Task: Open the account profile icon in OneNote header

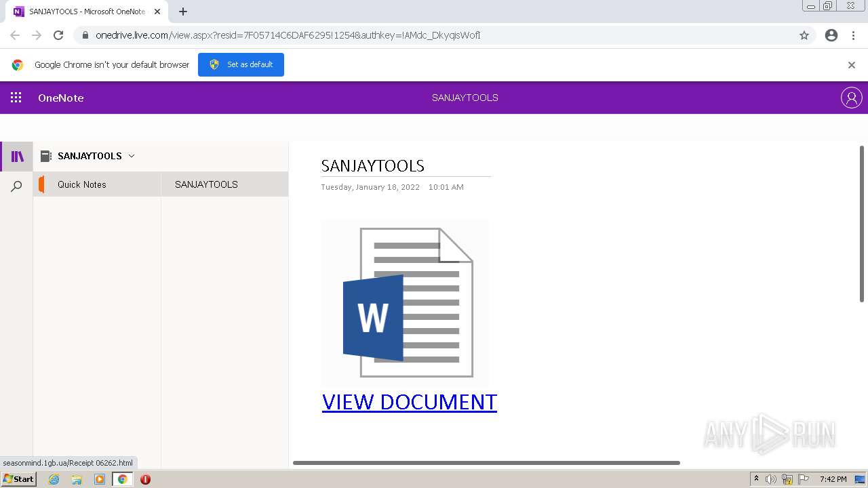Action: (851, 98)
